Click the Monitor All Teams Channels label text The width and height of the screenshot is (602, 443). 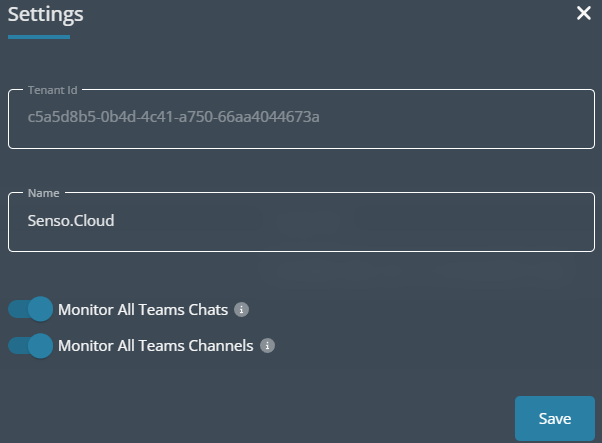155,346
